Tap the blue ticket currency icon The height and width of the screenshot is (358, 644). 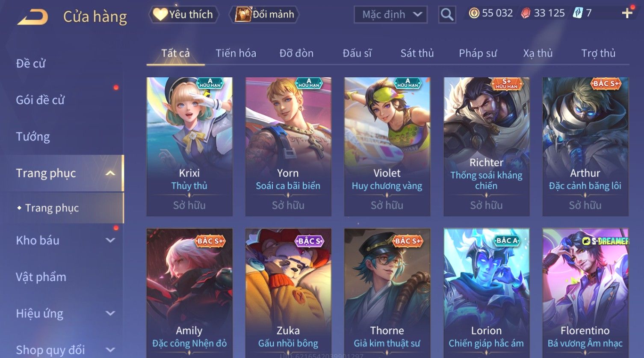click(x=578, y=13)
